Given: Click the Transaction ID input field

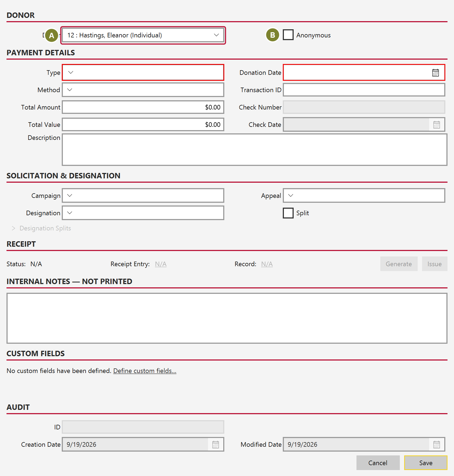Looking at the screenshot, I should click(364, 90).
